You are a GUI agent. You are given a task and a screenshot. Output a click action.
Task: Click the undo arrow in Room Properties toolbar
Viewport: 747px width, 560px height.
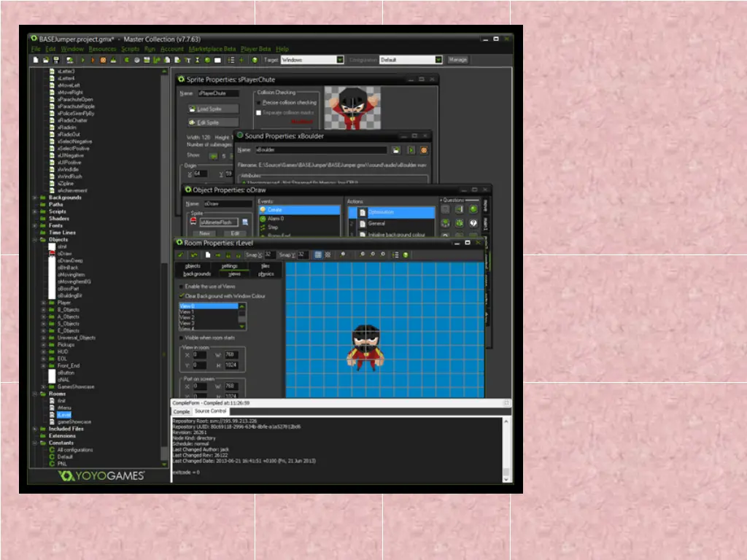[193, 254]
